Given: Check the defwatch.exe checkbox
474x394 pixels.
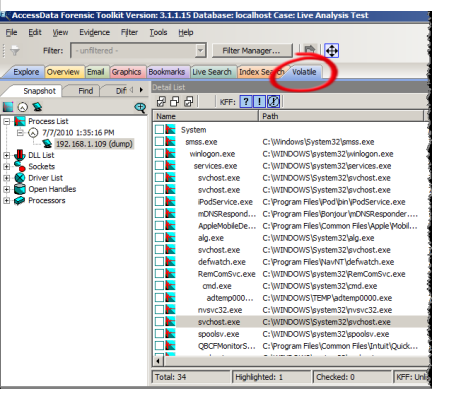Looking at the screenshot, I should click(159, 261).
